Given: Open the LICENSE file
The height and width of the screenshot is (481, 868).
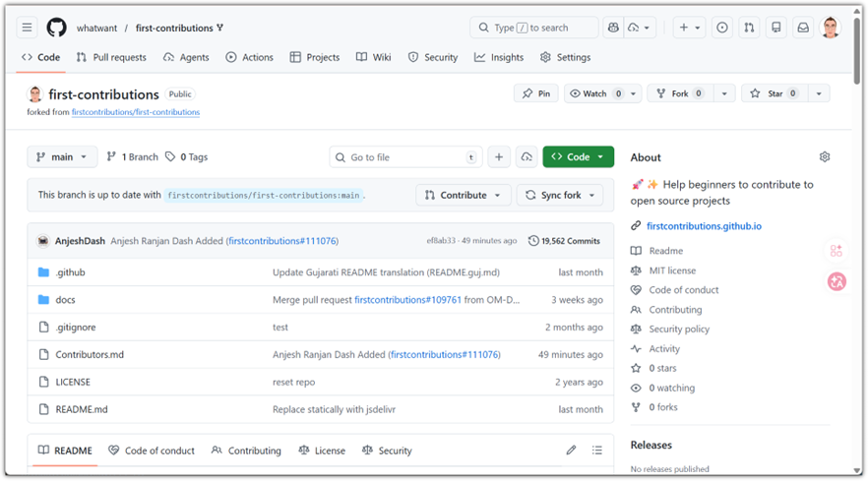Looking at the screenshot, I should coord(73,382).
